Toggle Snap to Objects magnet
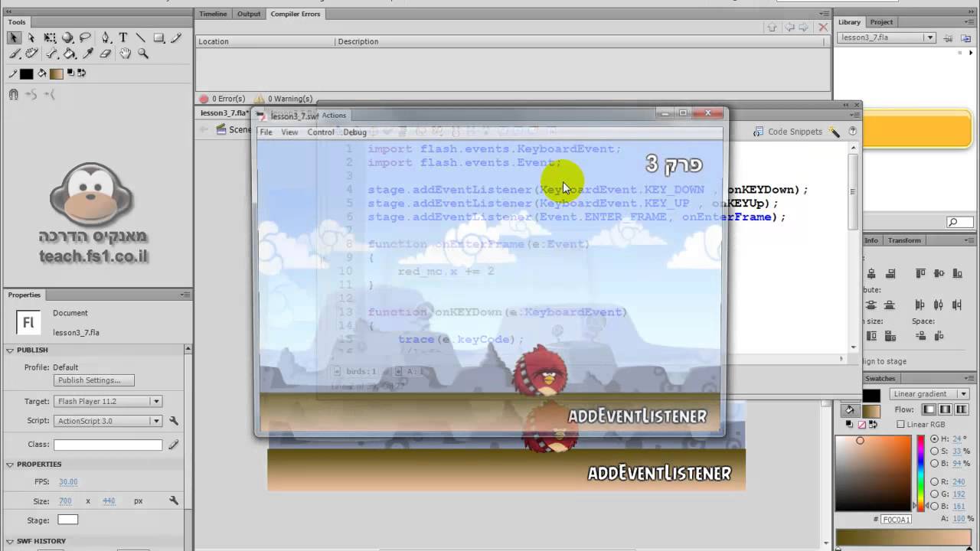Screen dimensions: 980x551 [14, 94]
